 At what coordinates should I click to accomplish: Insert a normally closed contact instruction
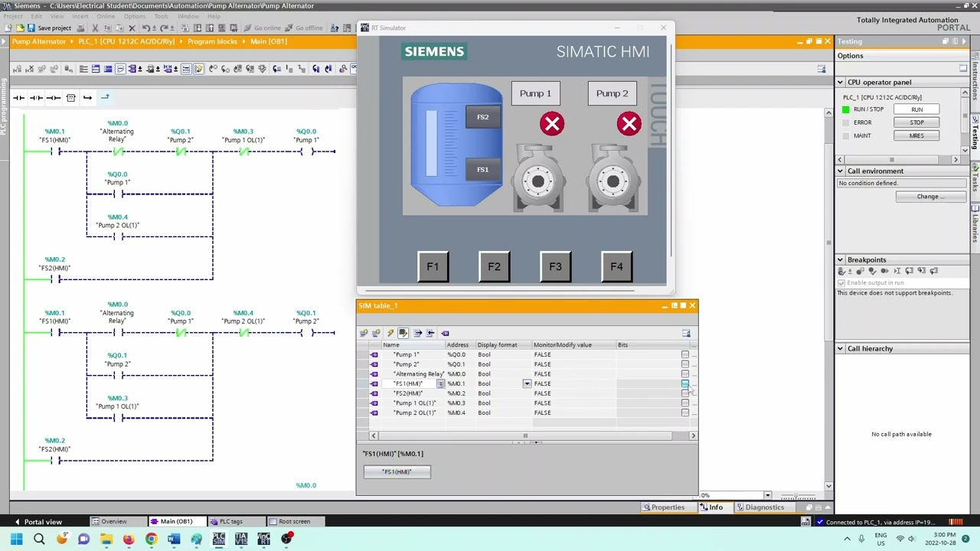tap(36, 97)
